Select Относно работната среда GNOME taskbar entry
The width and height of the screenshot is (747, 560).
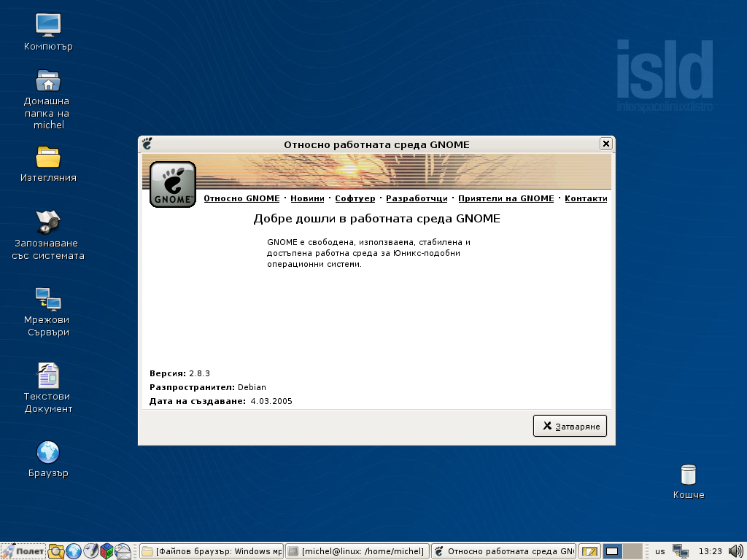pyautogui.click(x=503, y=551)
